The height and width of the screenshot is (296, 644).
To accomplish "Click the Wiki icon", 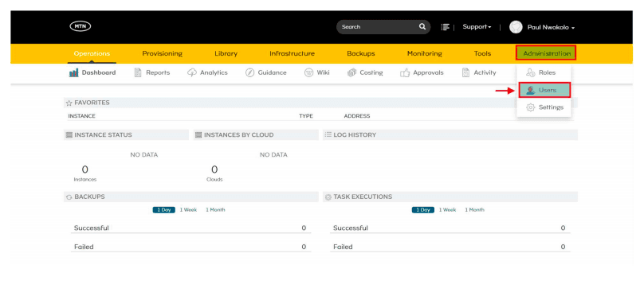I will click(x=309, y=72).
